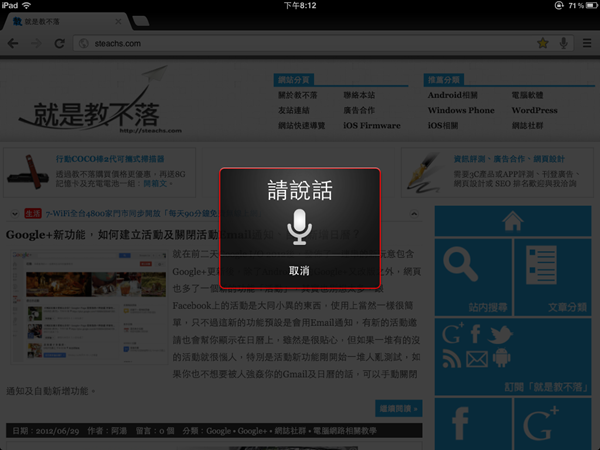Go back with the browser back arrow
This screenshot has height=450, width=600.
tap(13, 43)
